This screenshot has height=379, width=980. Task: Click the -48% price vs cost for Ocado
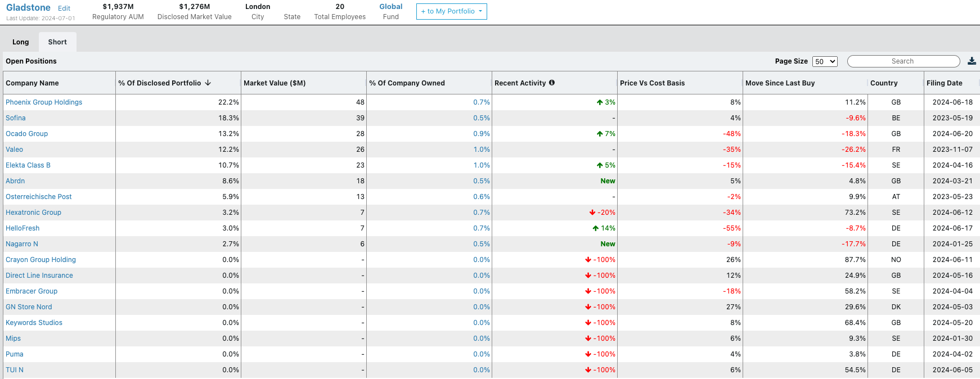tap(732, 134)
